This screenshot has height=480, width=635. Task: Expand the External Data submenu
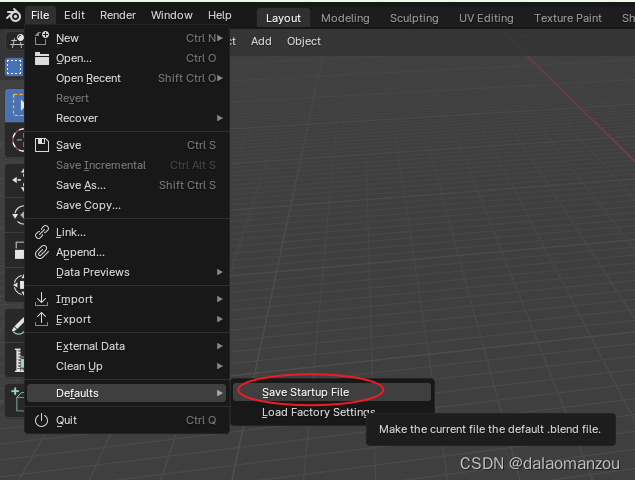coord(127,346)
